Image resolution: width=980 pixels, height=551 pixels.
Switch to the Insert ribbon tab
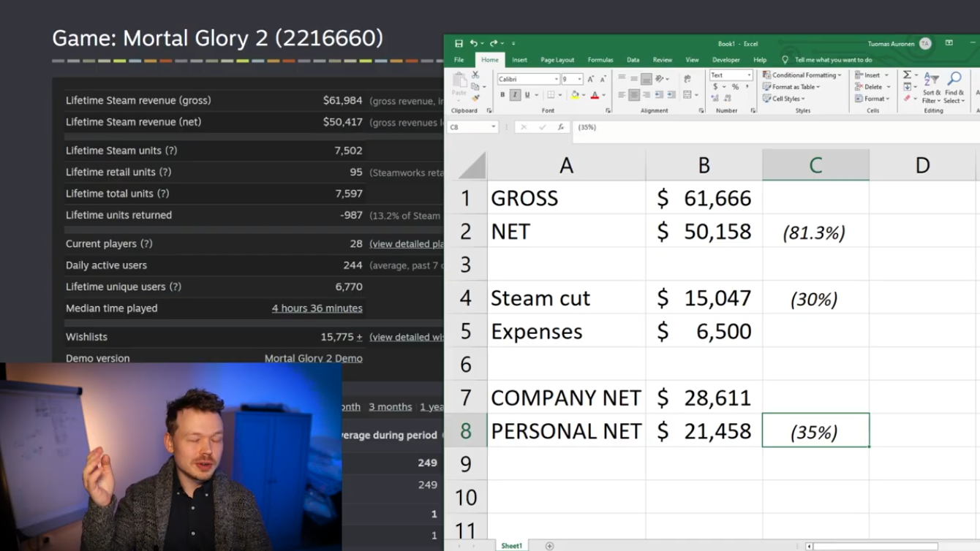tap(519, 60)
